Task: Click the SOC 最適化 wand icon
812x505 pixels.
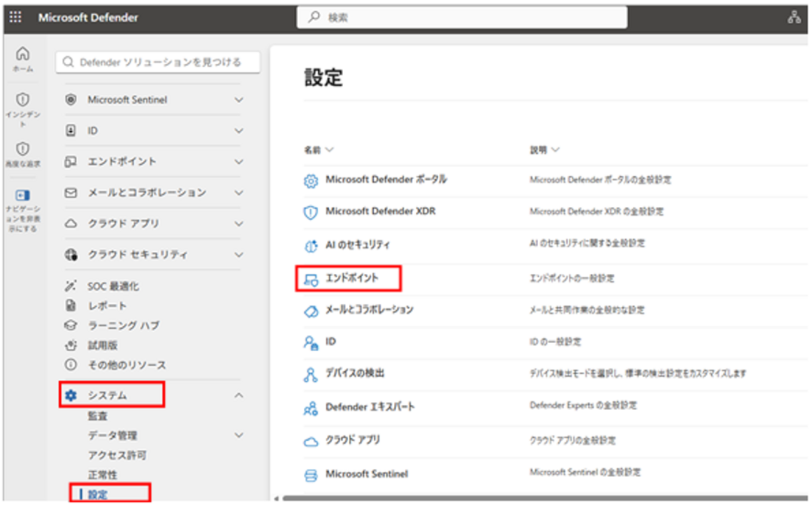Action: point(71,286)
